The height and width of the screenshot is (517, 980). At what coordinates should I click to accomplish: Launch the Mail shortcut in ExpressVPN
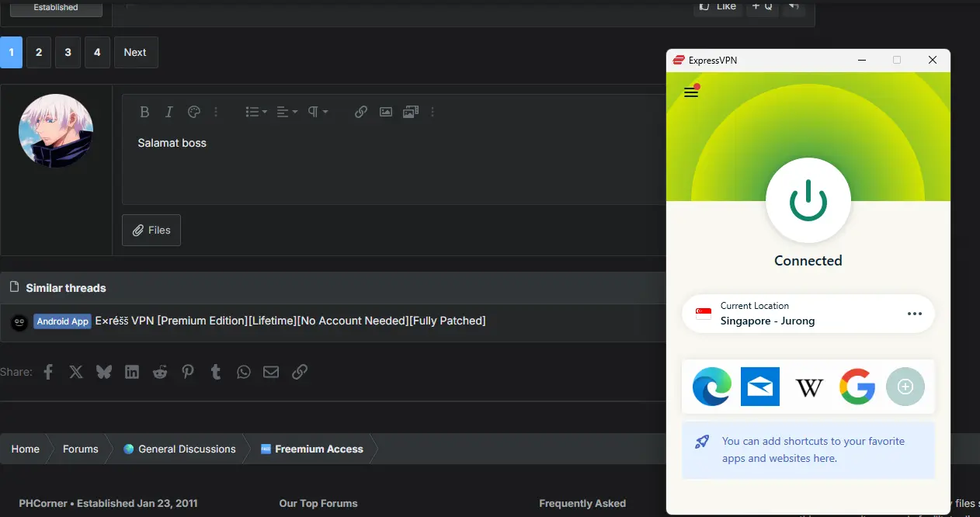pyautogui.click(x=760, y=386)
